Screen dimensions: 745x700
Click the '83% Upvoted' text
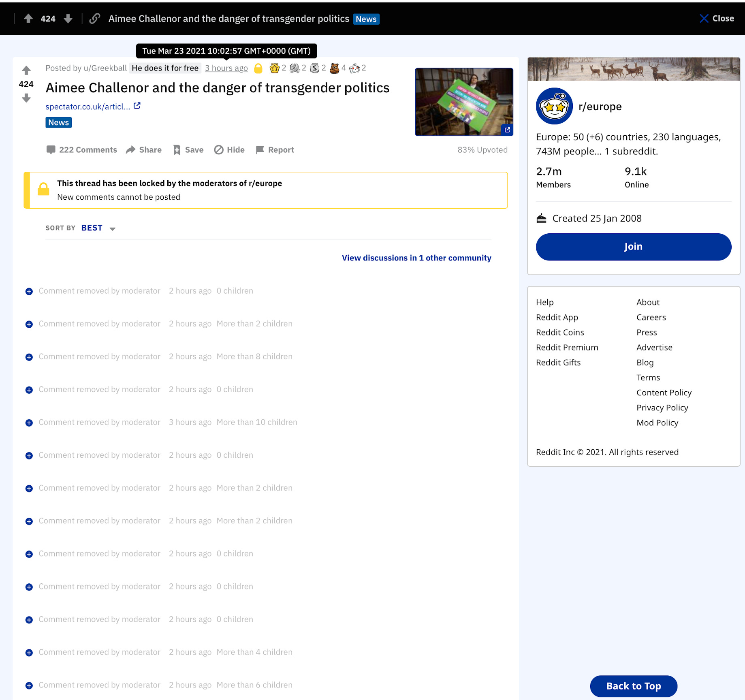[482, 150]
